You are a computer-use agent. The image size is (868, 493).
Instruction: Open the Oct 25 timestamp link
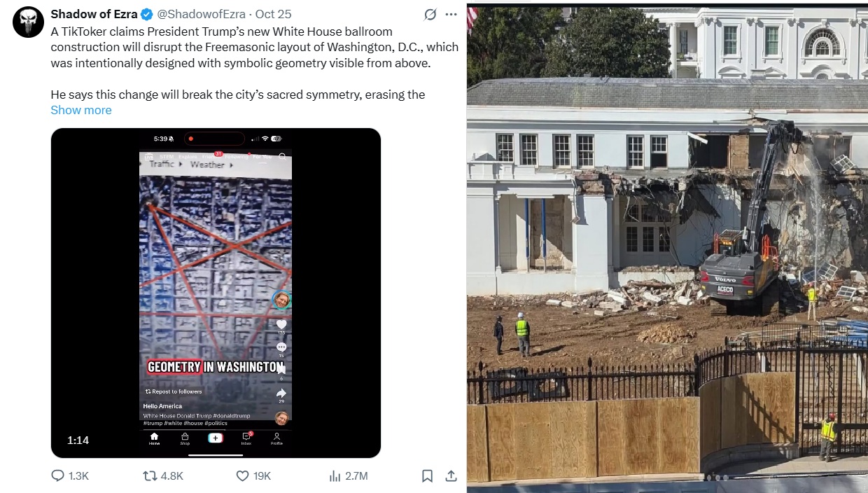pyautogui.click(x=274, y=14)
